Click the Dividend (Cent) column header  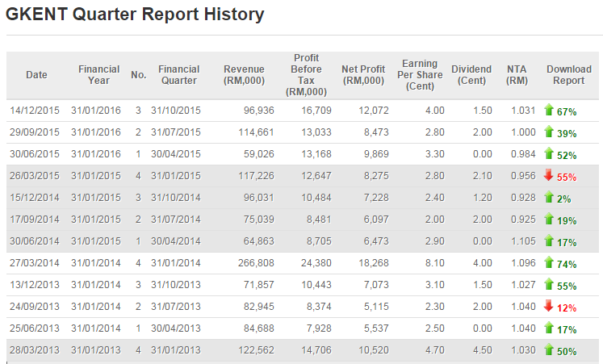(x=471, y=74)
